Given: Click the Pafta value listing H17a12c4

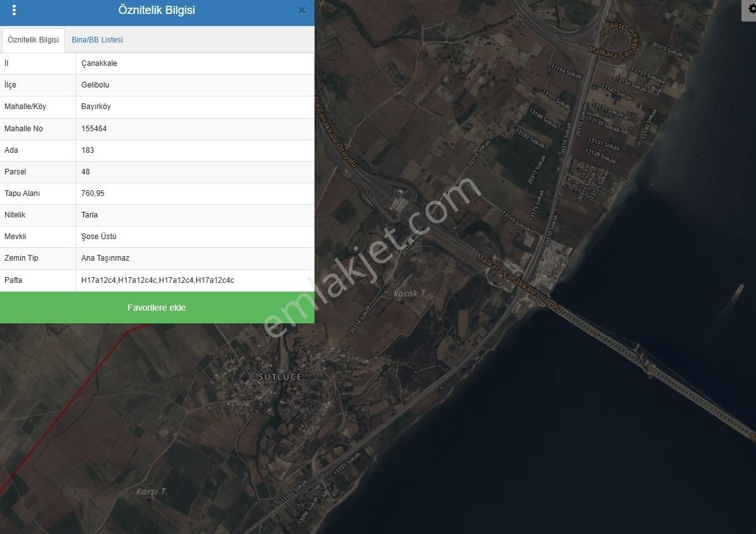Looking at the screenshot, I should (x=157, y=280).
